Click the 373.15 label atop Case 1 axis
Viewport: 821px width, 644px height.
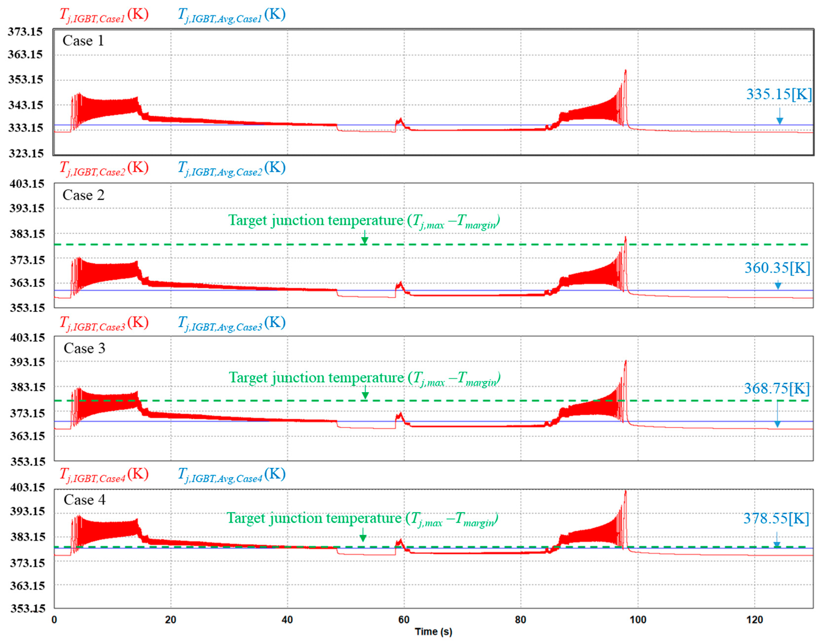[x=25, y=32]
